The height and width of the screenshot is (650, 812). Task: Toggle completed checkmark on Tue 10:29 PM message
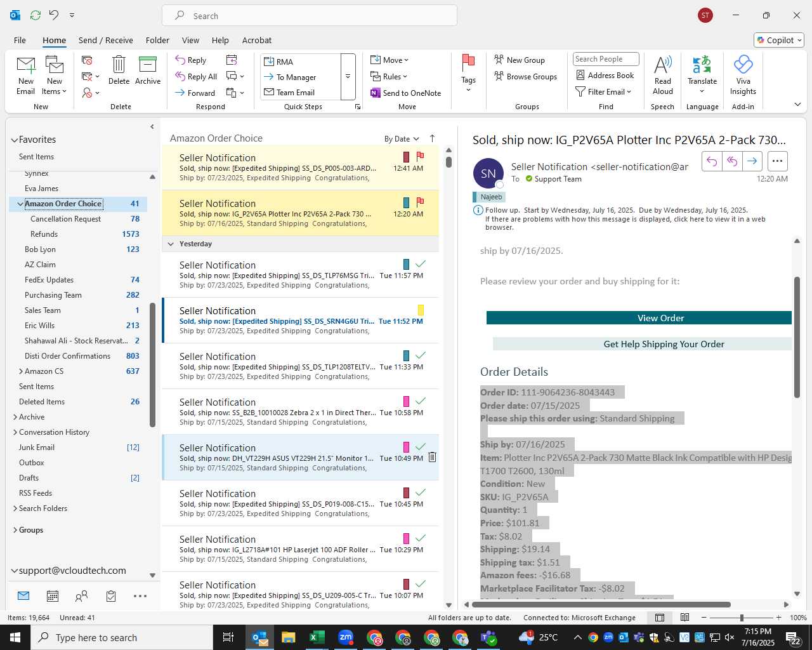[x=420, y=538]
